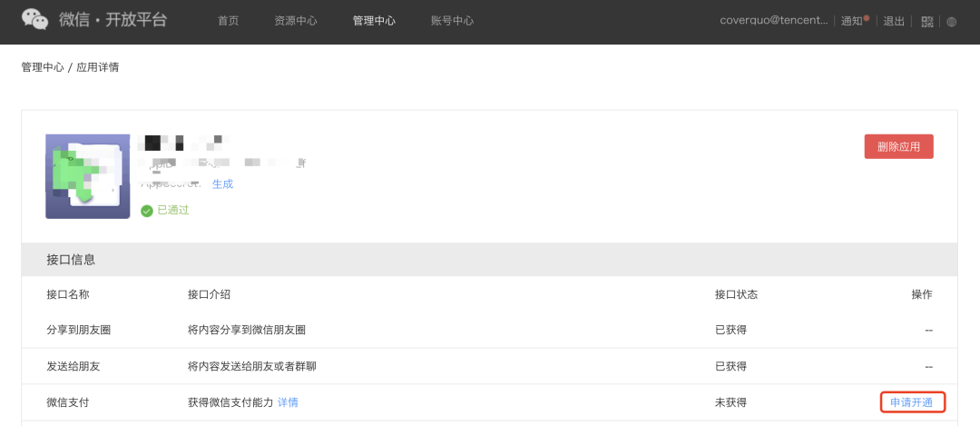980x426 pixels.
Task: Open 详情 link for 微信支付
Action: [288, 402]
